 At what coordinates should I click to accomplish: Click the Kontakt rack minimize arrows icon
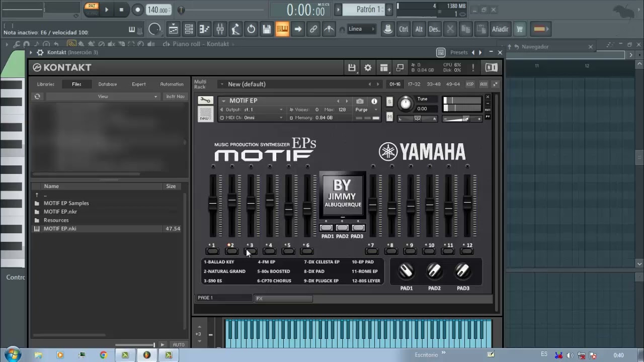[x=495, y=84]
